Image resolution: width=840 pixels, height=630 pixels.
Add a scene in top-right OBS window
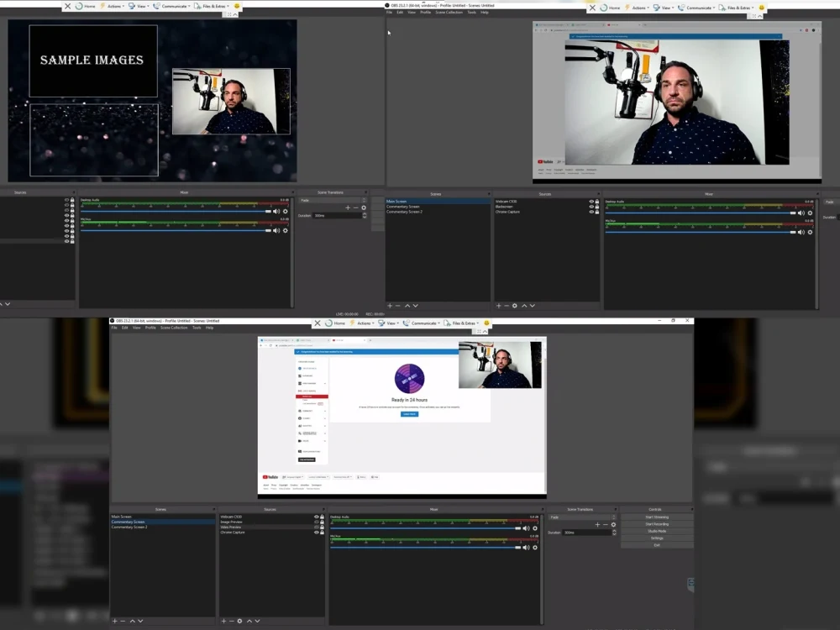[x=390, y=306]
